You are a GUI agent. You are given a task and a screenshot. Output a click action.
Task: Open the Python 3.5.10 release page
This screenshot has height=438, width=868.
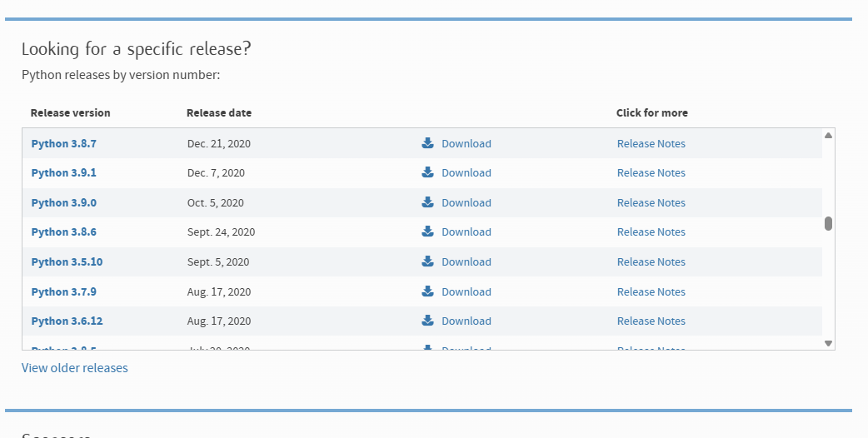click(x=67, y=262)
